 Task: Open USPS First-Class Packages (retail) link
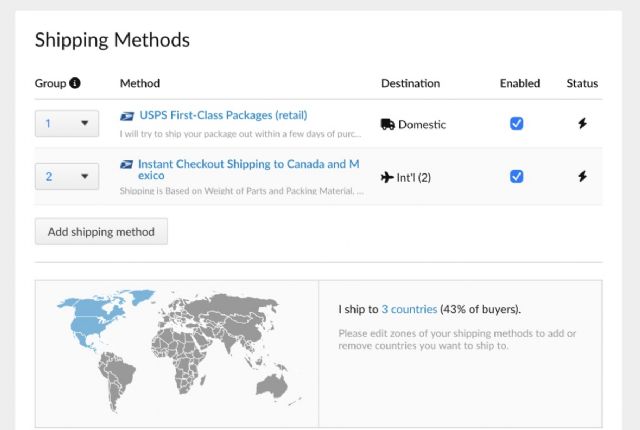click(222, 115)
